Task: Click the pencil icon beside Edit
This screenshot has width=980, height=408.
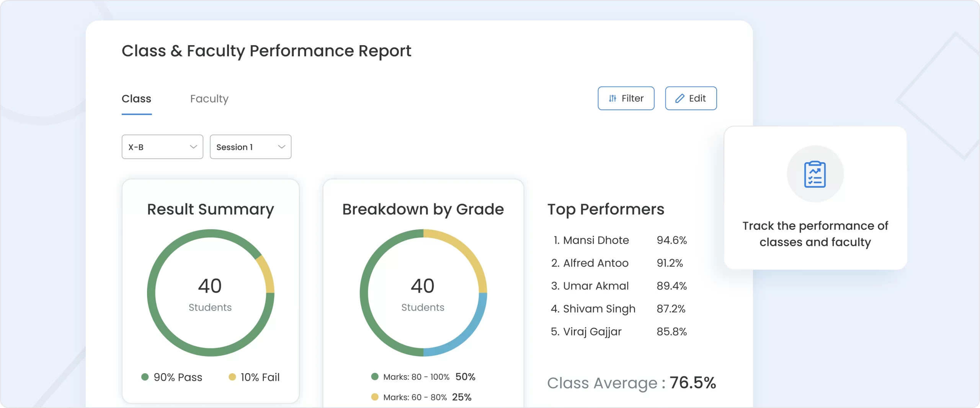Action: (679, 98)
